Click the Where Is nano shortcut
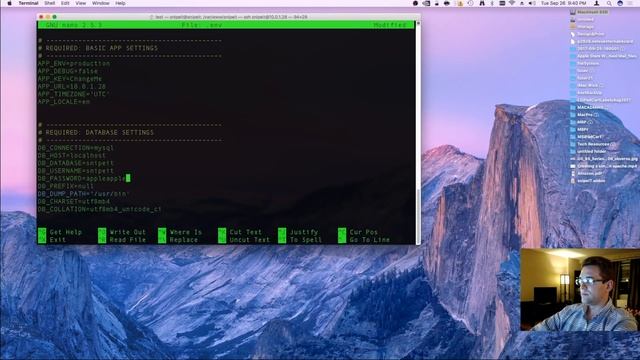 tap(180, 232)
